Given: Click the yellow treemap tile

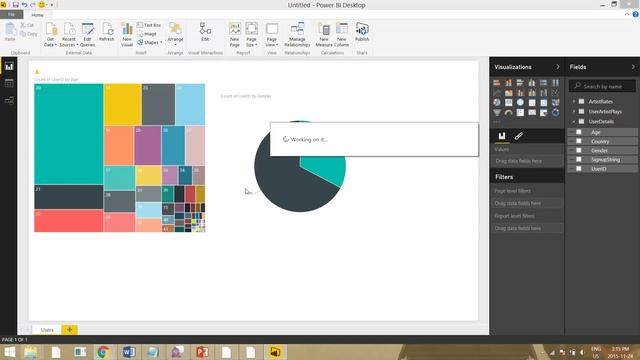Looking at the screenshot, I should pos(122,104).
